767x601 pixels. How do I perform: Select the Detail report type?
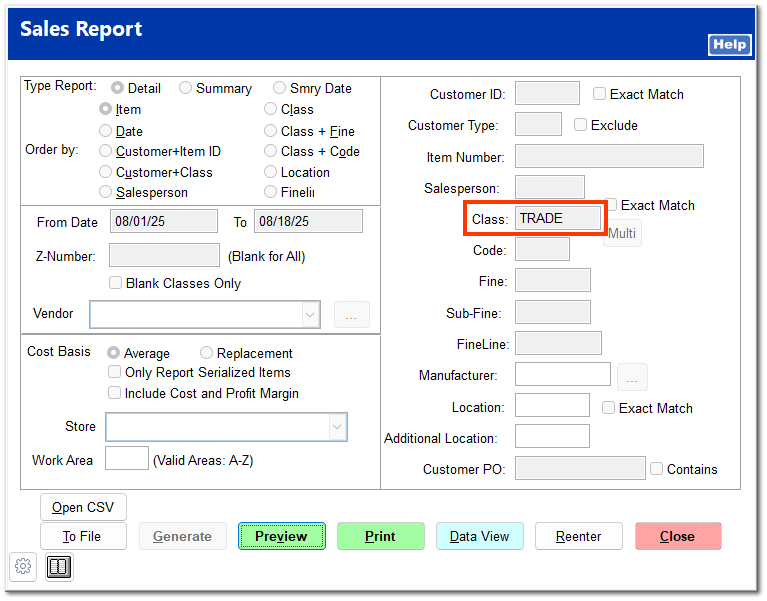click(117, 88)
